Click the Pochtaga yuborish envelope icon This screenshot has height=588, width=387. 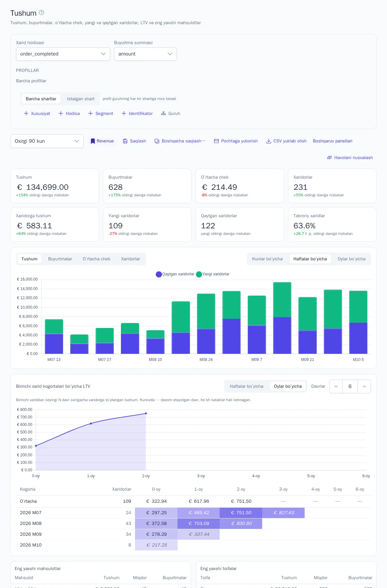216,141
